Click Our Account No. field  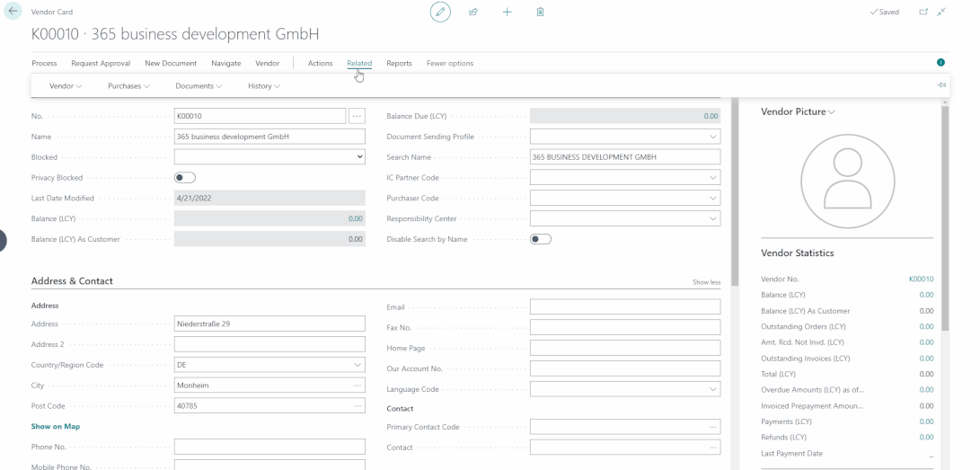pyautogui.click(x=625, y=368)
